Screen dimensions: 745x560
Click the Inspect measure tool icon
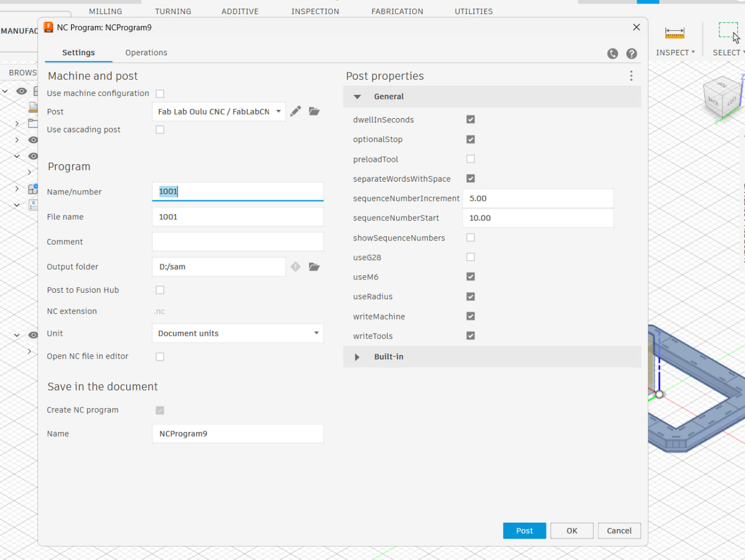pos(675,33)
